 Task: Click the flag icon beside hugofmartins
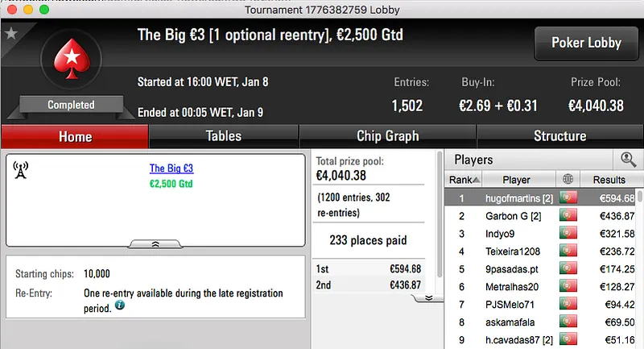[570, 197]
